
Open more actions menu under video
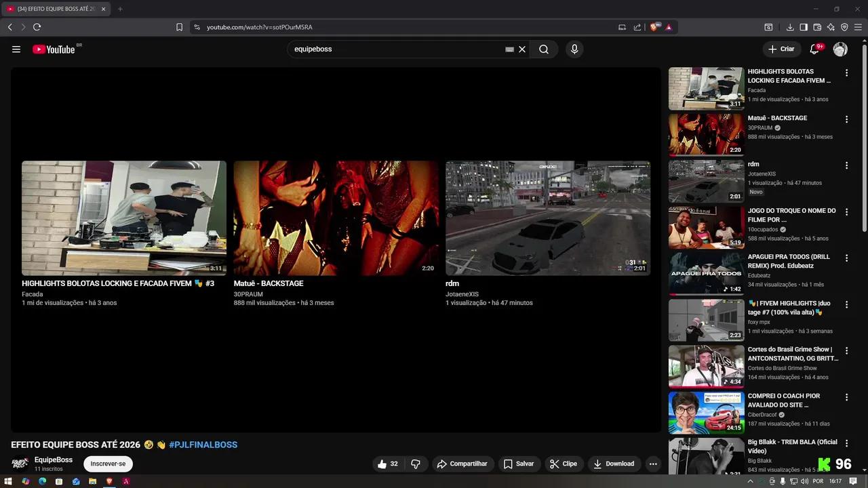(653, 464)
